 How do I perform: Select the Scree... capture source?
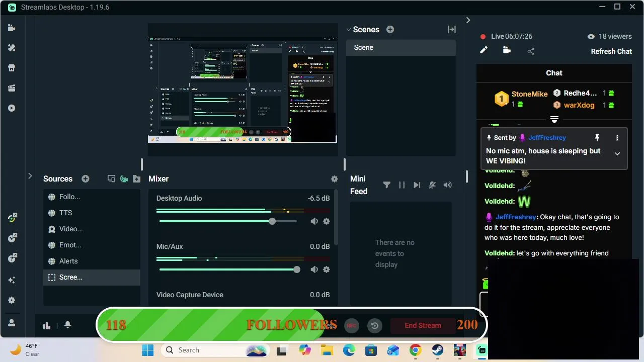(x=92, y=277)
